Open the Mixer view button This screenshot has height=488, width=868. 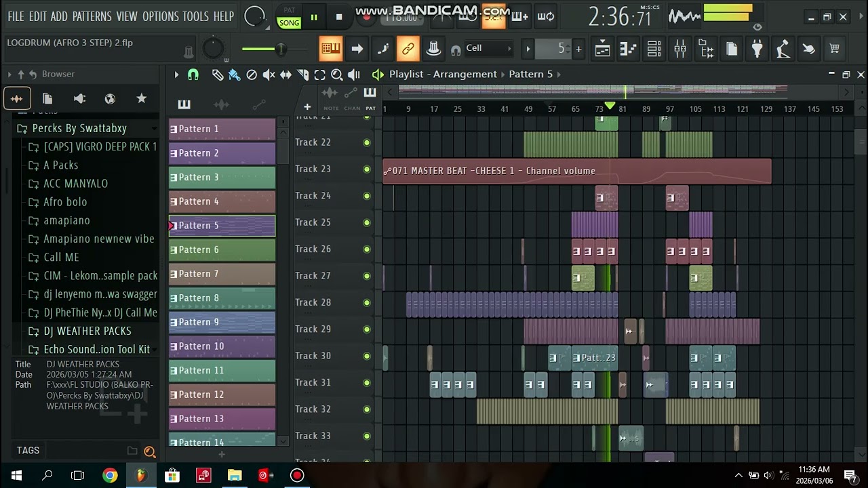tap(679, 49)
